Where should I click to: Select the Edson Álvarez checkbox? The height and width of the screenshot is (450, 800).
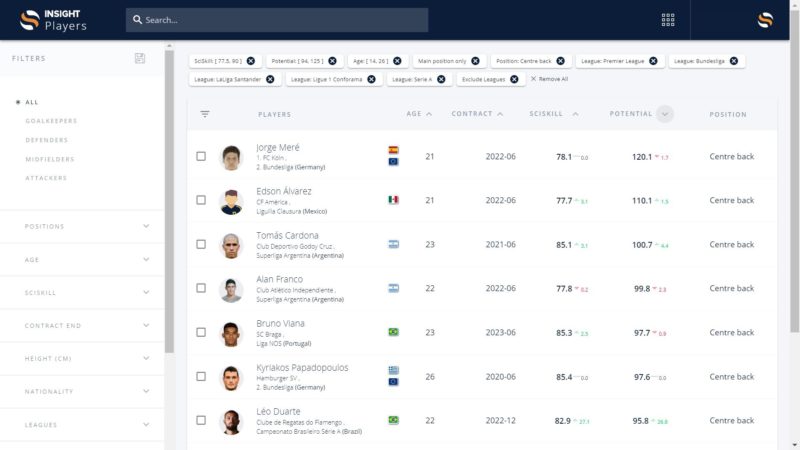click(x=201, y=200)
